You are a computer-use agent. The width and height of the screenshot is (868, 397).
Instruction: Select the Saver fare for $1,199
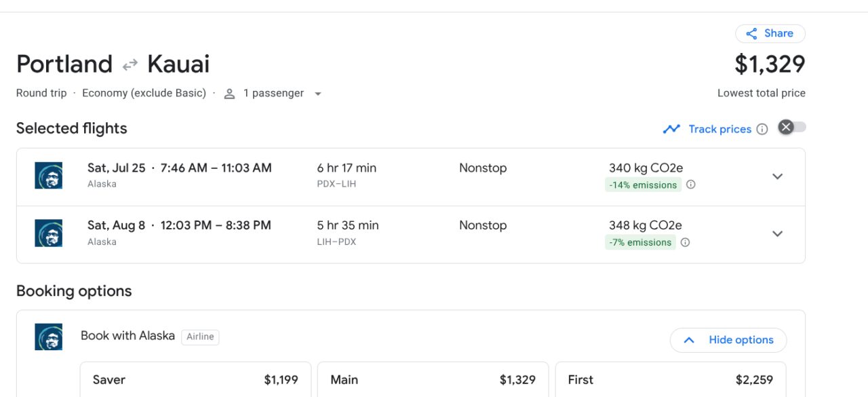pyautogui.click(x=195, y=380)
